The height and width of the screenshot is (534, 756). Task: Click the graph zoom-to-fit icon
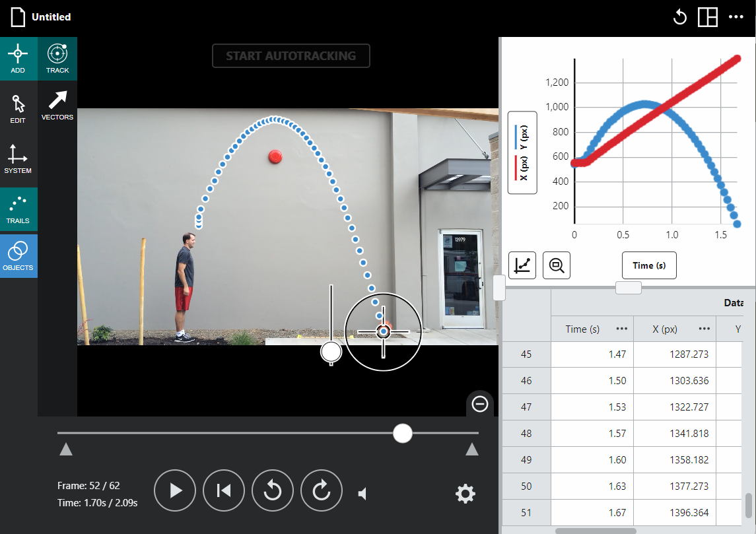click(557, 265)
